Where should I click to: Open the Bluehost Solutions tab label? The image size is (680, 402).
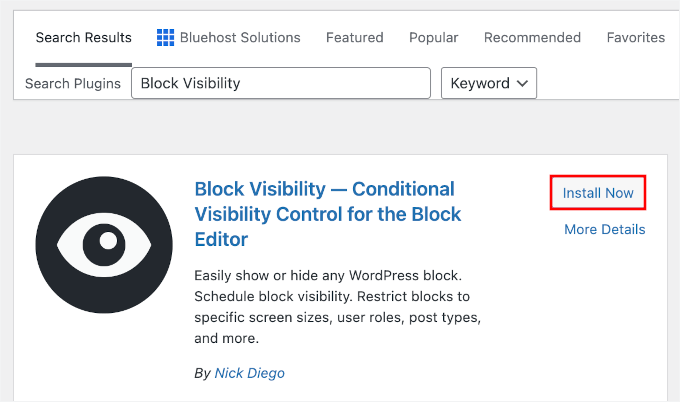tap(240, 37)
